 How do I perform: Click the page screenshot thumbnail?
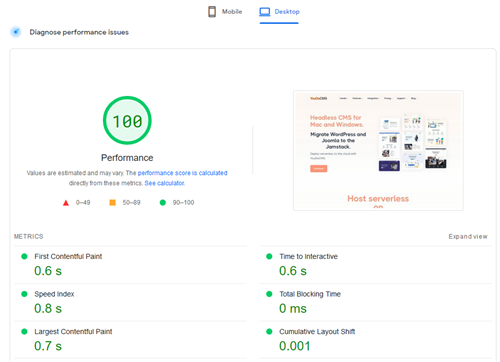pos(378,150)
